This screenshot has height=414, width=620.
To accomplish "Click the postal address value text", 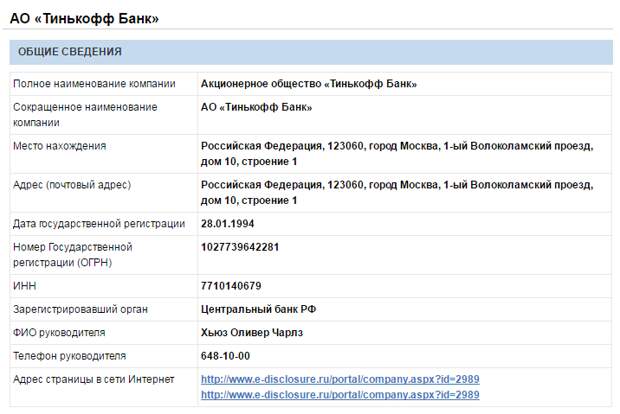I will point(397,193).
